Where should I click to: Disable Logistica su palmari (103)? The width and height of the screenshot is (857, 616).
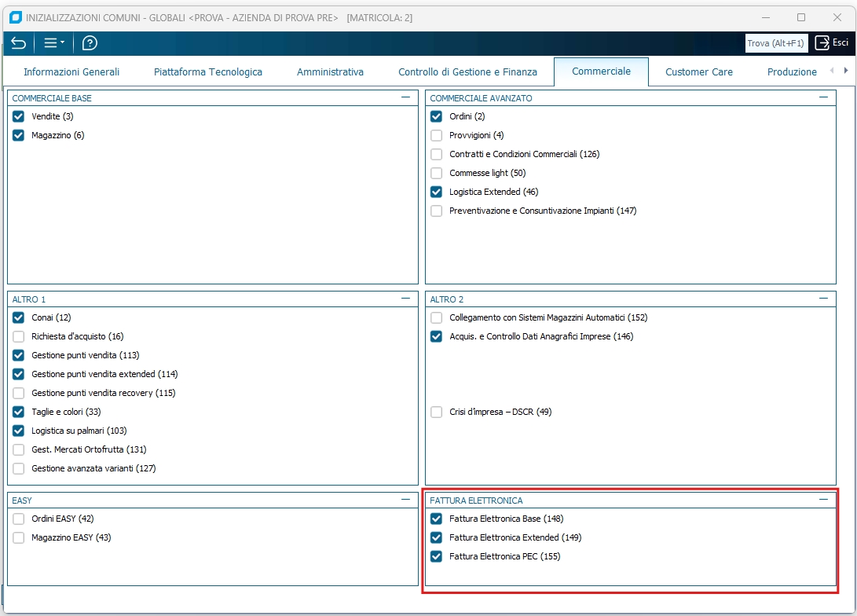pyautogui.click(x=19, y=431)
